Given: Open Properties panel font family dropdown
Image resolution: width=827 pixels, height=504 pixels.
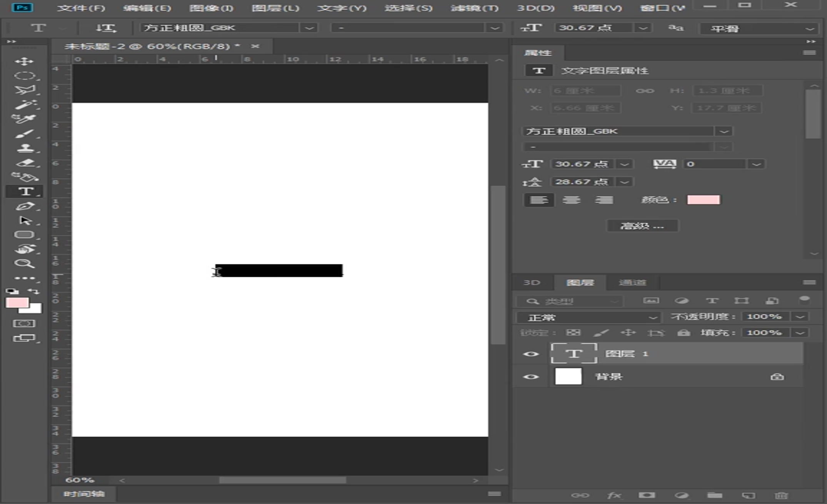Looking at the screenshot, I should tap(724, 132).
